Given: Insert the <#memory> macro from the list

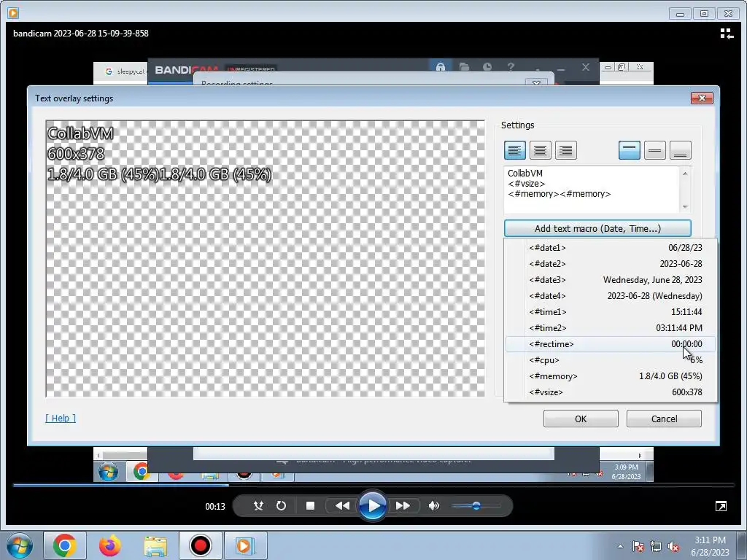Looking at the screenshot, I should pos(611,376).
